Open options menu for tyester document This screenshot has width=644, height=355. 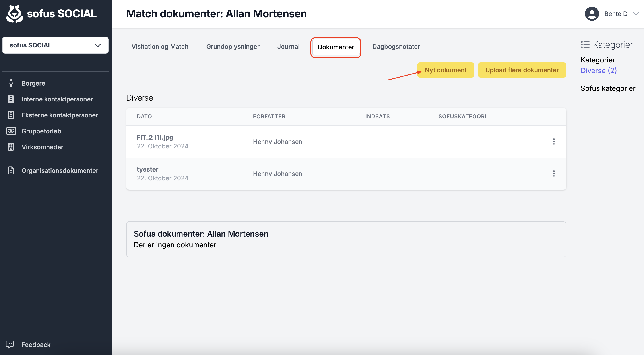pyautogui.click(x=553, y=174)
